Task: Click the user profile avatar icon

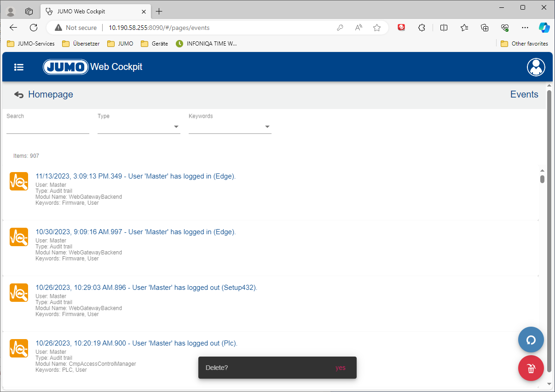Action: [x=536, y=67]
